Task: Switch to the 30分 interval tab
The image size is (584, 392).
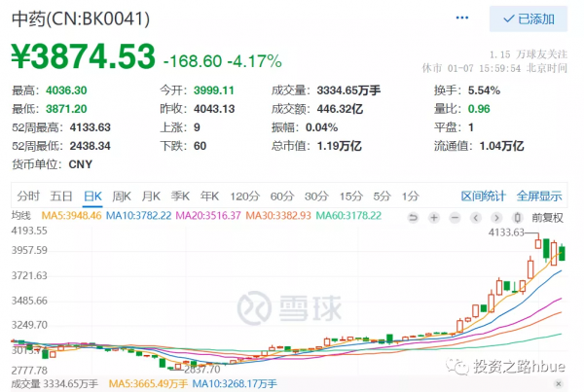Action: pyautogui.click(x=316, y=196)
